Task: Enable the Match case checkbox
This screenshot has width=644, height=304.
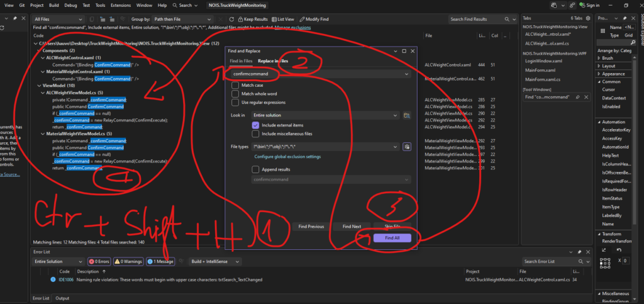Action: point(235,85)
